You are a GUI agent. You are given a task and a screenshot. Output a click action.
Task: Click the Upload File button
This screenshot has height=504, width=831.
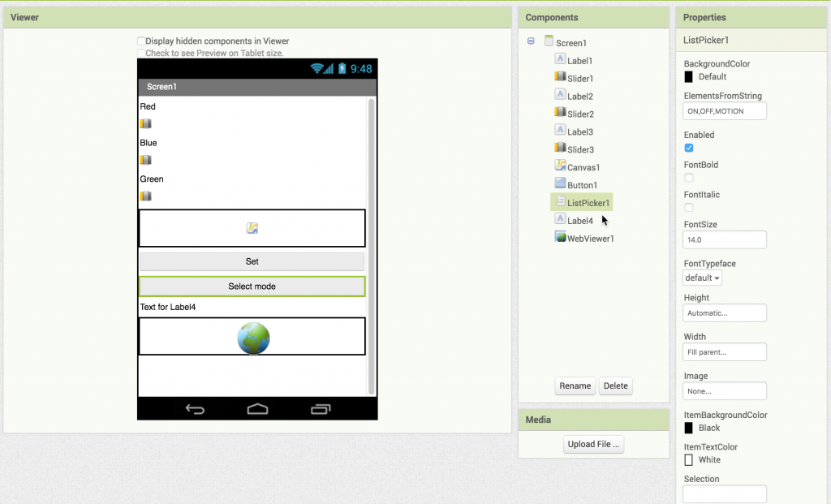(x=593, y=444)
